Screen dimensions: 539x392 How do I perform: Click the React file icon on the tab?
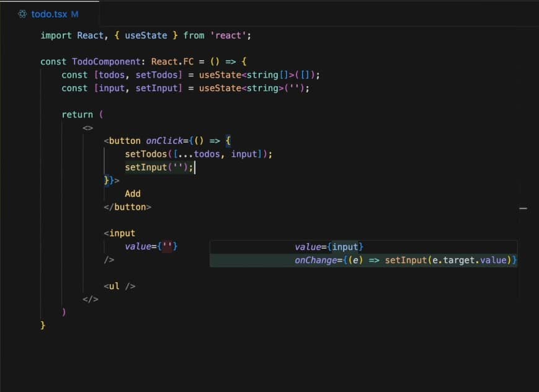[22, 14]
